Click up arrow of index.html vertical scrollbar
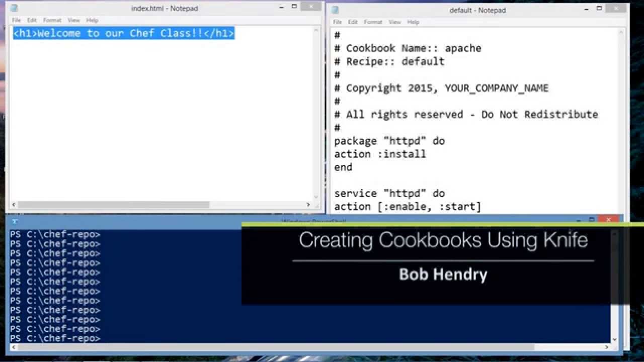This screenshot has height=362, width=644. tap(316, 30)
